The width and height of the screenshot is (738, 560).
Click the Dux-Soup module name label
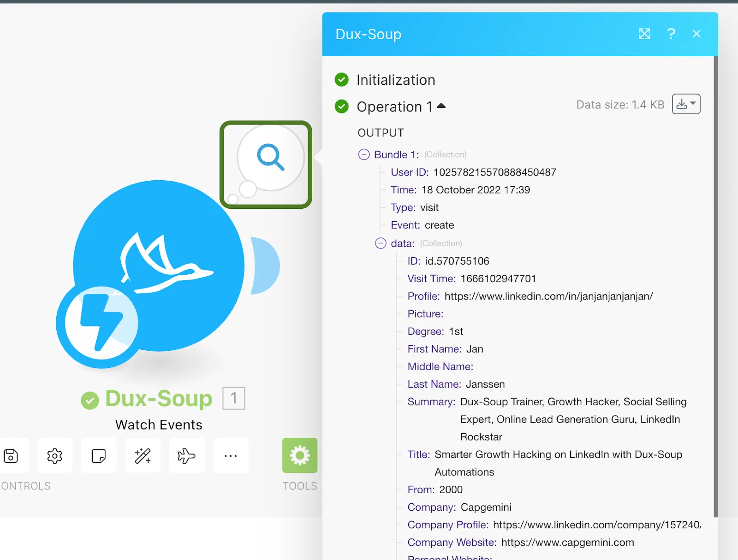click(x=159, y=398)
